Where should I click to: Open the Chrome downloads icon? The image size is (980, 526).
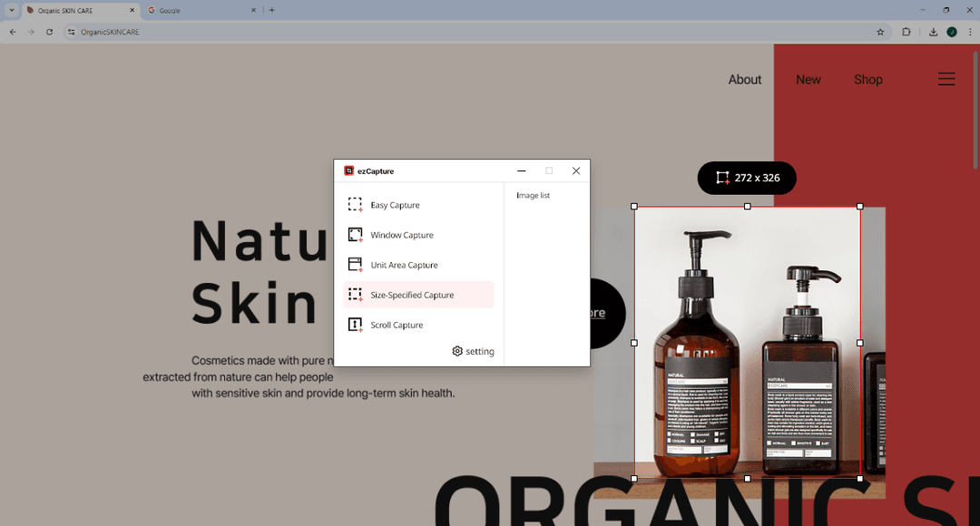[933, 32]
